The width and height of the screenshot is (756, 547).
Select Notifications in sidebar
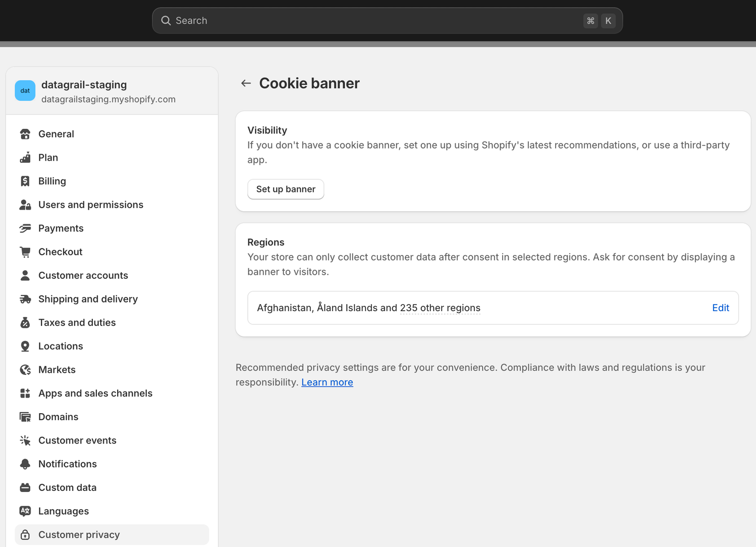[x=112, y=464]
